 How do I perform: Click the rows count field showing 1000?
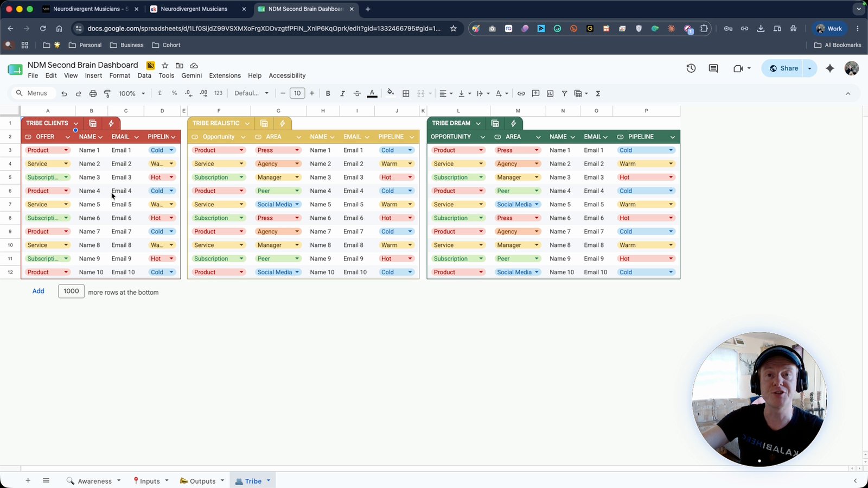click(72, 291)
